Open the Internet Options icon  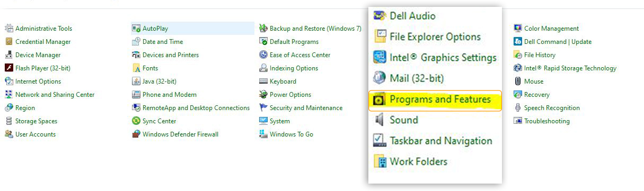pyautogui.click(x=9, y=81)
